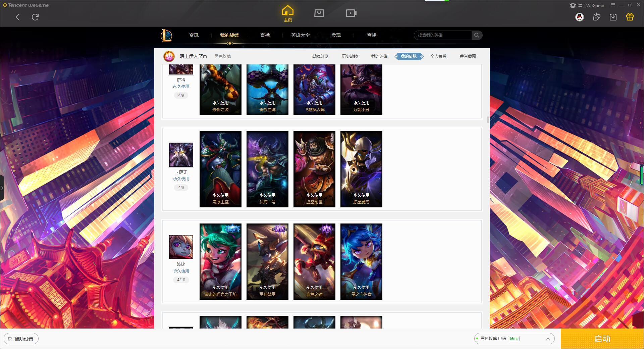Click the 陌上伊人笑m profile avatar

pos(169,56)
